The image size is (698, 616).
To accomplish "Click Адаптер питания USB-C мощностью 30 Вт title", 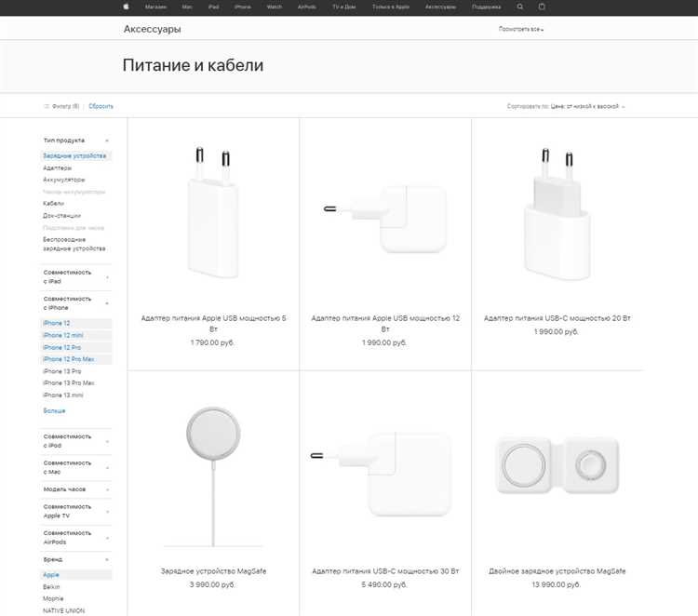I will click(385, 571).
